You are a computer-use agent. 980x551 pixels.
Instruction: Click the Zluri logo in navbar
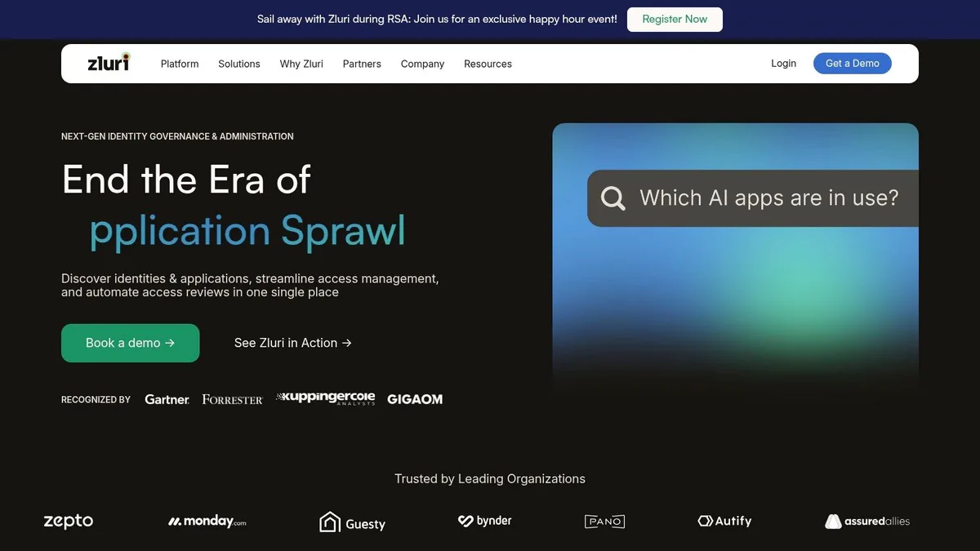(x=109, y=62)
